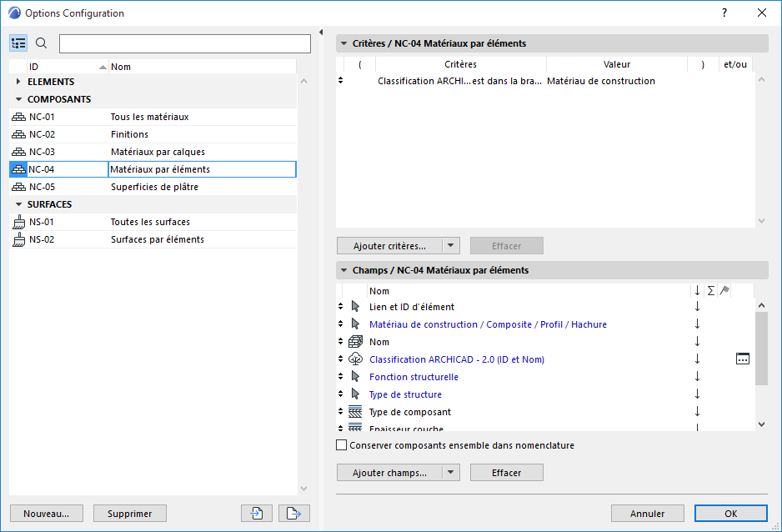Click the Nouveau button
Image resolution: width=782 pixels, height=532 pixels.
[x=46, y=514]
